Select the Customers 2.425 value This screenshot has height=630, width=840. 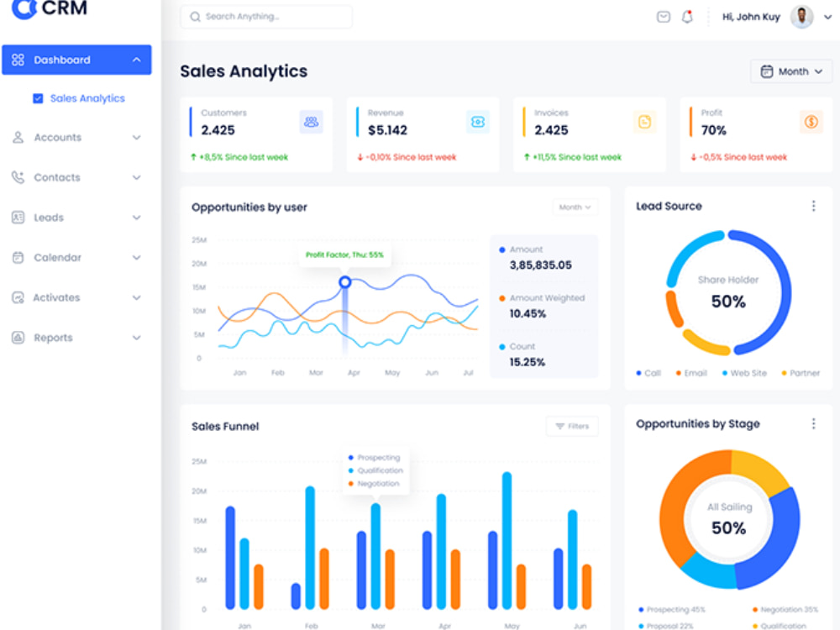coord(218,130)
